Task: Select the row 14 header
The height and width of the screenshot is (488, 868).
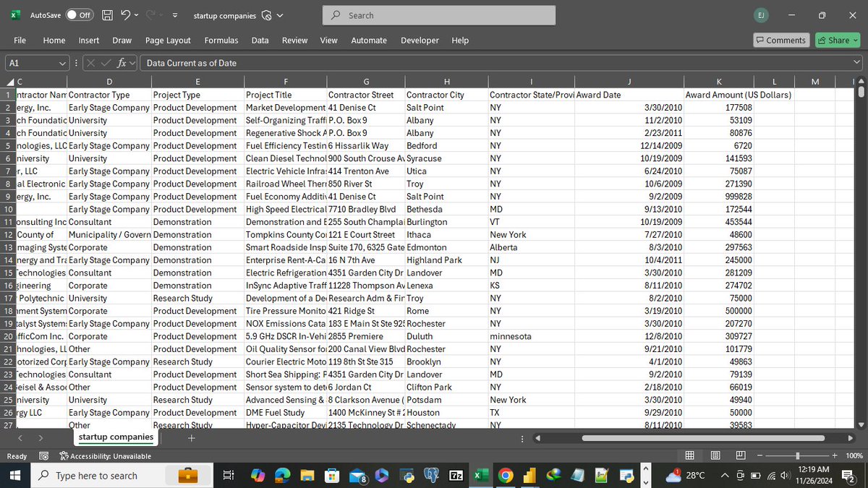Action: (7, 260)
